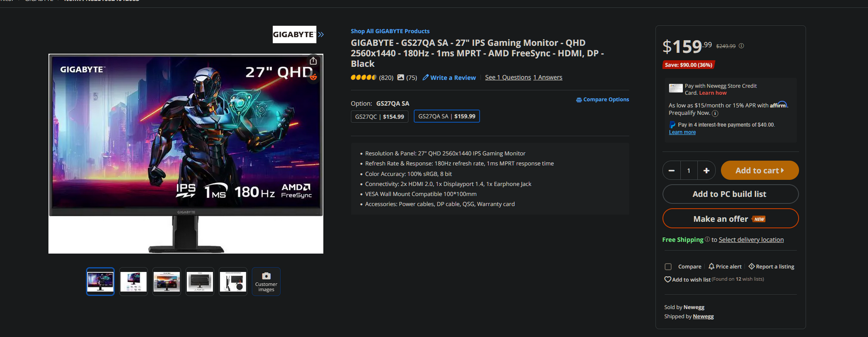
Task: Click the Affirm prequalify info icon
Action: coord(715,113)
